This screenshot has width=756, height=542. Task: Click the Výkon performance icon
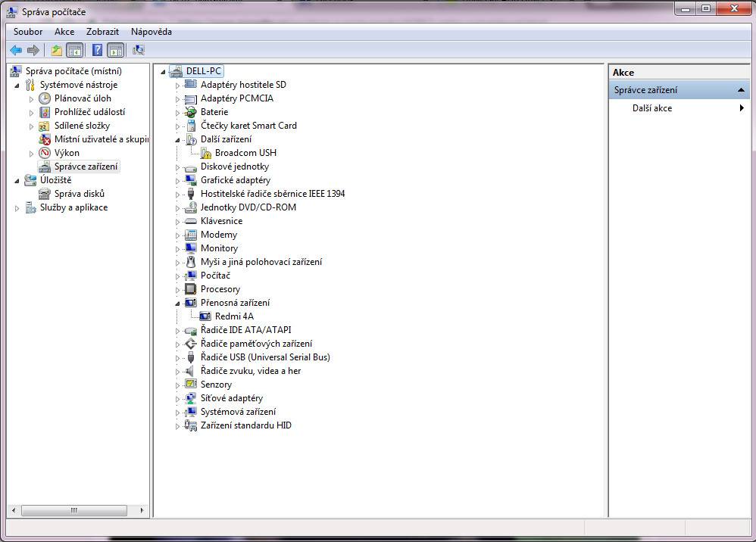pyautogui.click(x=45, y=153)
